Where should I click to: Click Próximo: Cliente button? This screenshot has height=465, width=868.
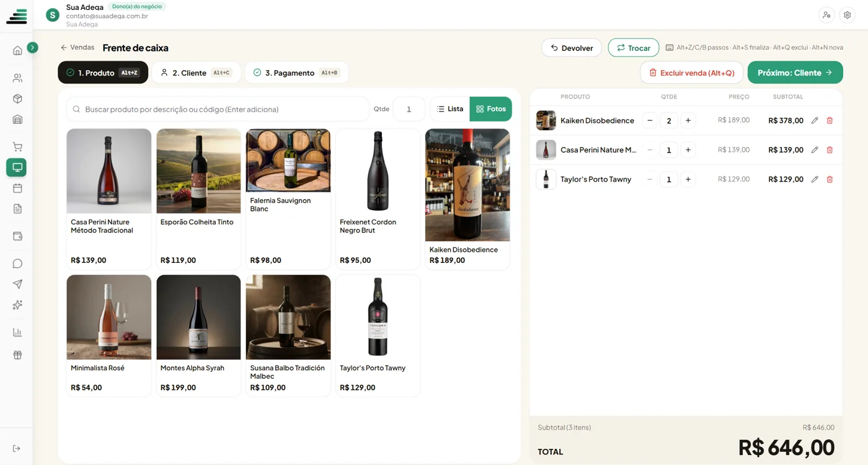point(795,73)
